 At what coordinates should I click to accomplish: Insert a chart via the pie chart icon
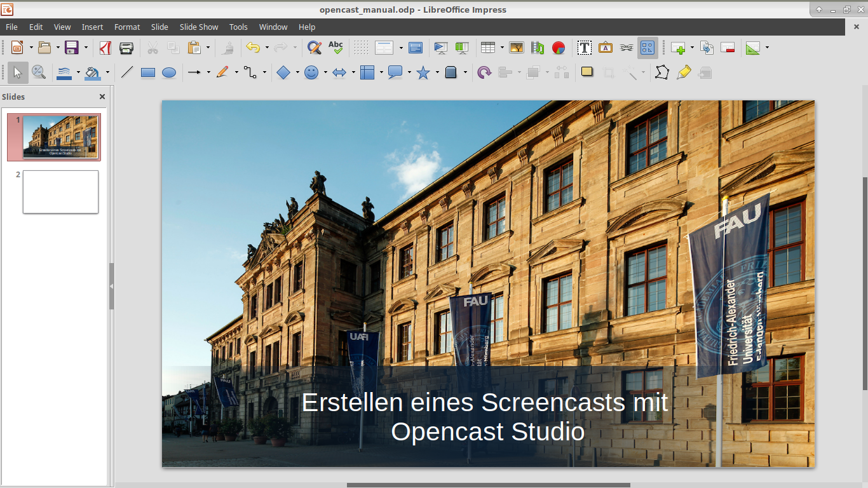559,48
